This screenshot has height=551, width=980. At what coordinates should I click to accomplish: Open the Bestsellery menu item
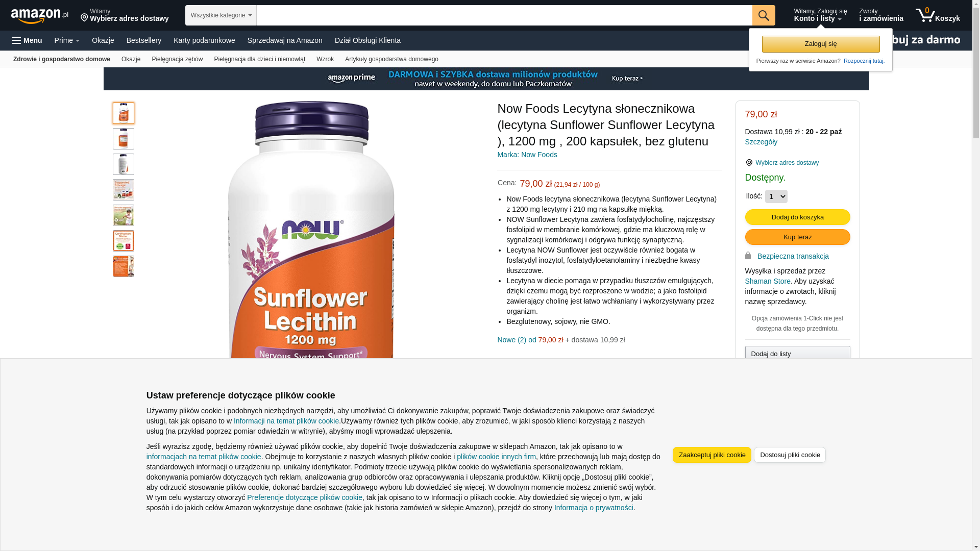[x=144, y=40]
